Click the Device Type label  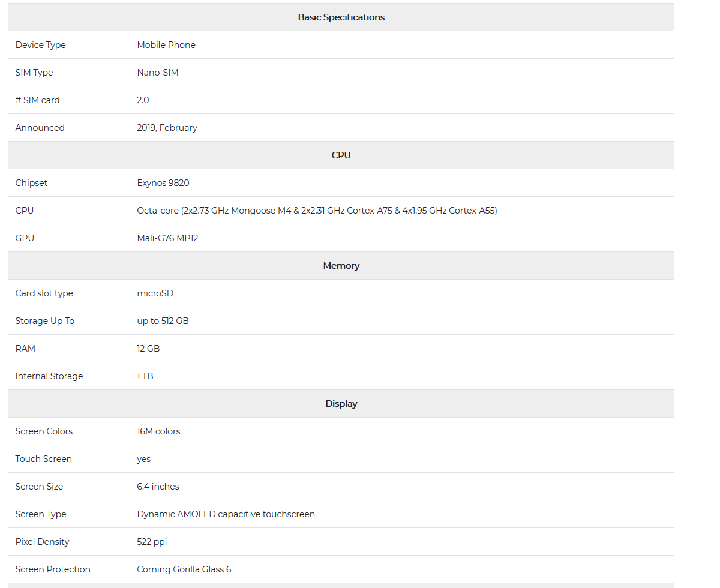(41, 45)
